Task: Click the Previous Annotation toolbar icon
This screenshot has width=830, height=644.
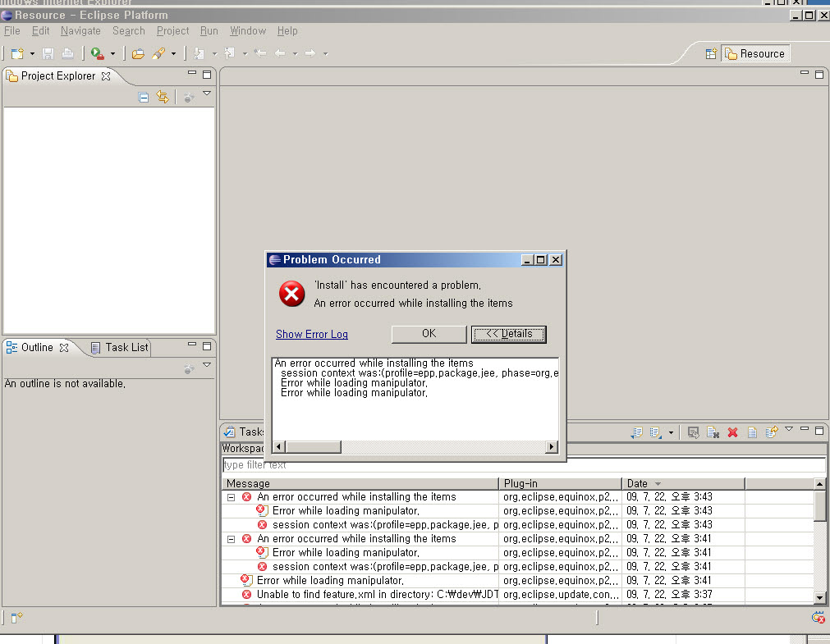Action: click(x=229, y=53)
